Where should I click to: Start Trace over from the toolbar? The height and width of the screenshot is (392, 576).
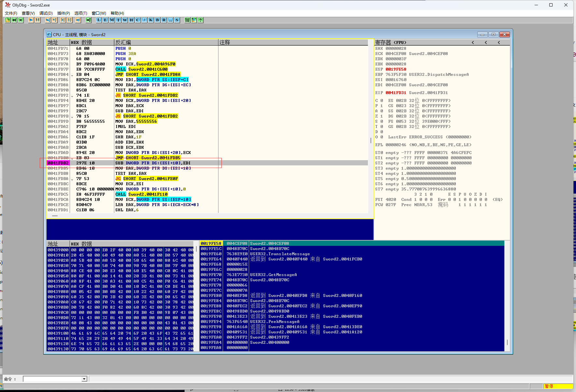point(70,20)
